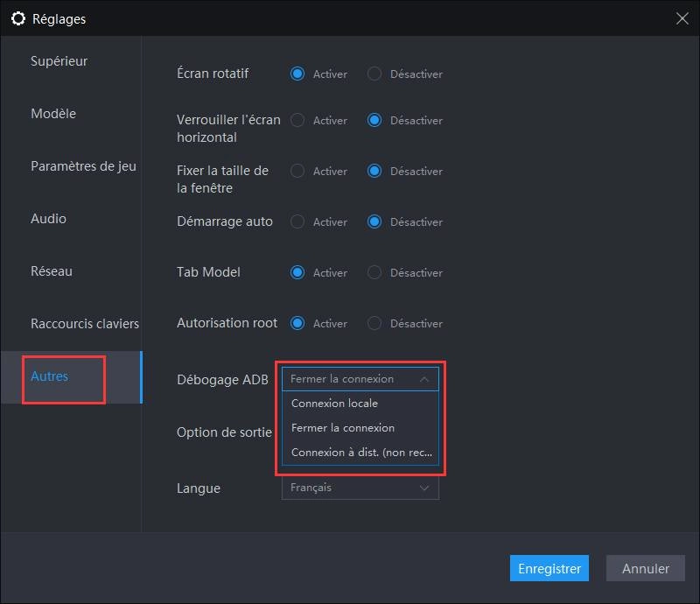Screen dimensions: 700x604
Task: Open the Paramètres de jeu section
Action: click(83, 165)
